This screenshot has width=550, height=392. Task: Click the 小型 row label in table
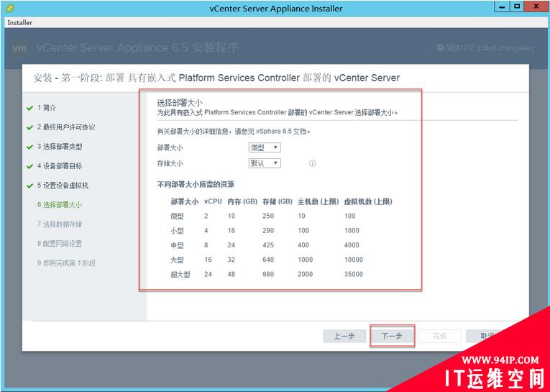click(x=177, y=231)
